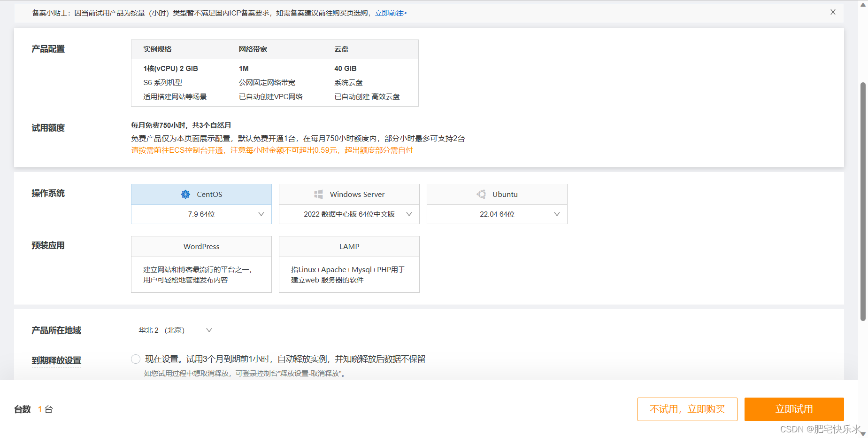Viewport: 868px width, 438px height.
Task: Select the CentOS operating system card
Action: 201,194
